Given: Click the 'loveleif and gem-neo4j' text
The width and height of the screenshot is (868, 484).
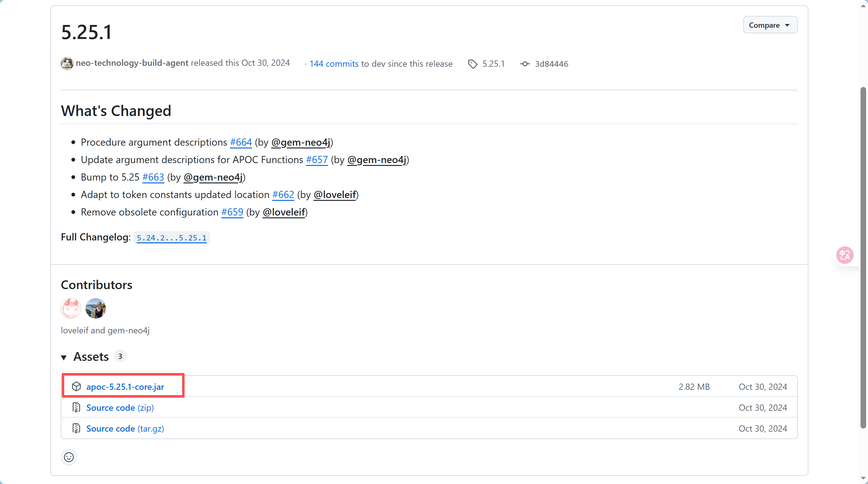Looking at the screenshot, I should pos(105,330).
